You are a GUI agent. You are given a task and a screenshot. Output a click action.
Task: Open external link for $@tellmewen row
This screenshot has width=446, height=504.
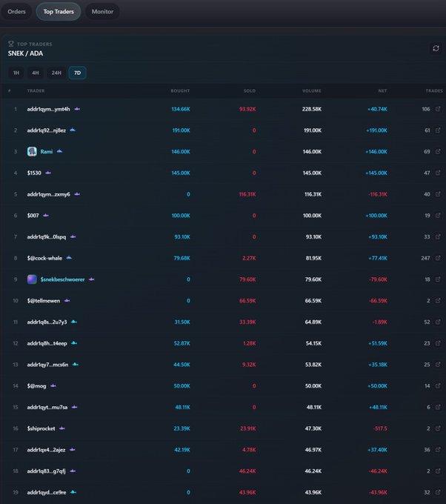438,300
